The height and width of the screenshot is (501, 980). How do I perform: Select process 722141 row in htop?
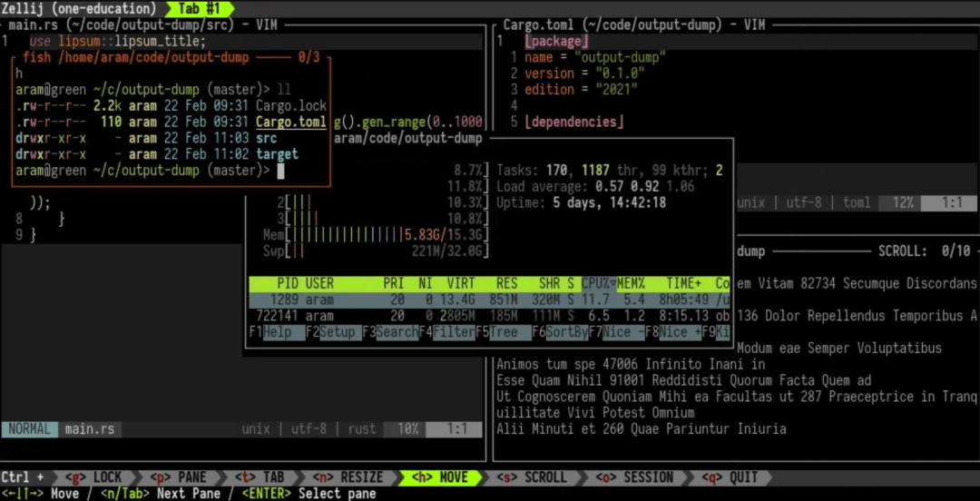click(x=489, y=316)
